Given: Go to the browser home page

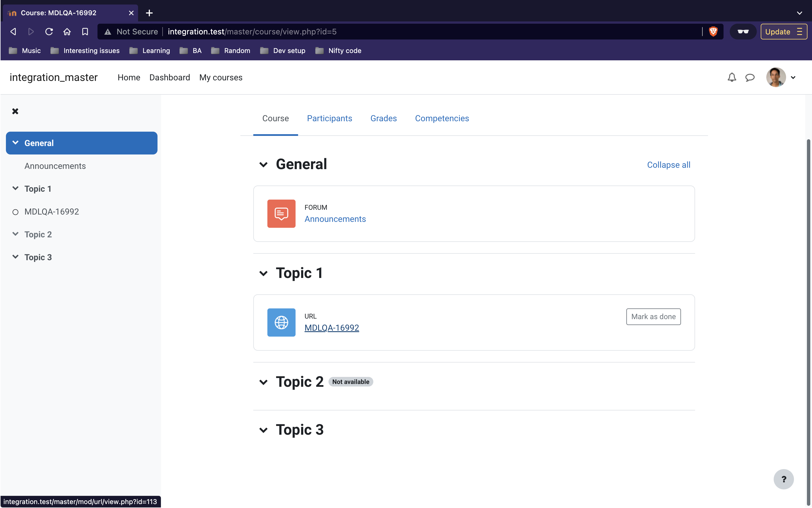Looking at the screenshot, I should [67, 32].
